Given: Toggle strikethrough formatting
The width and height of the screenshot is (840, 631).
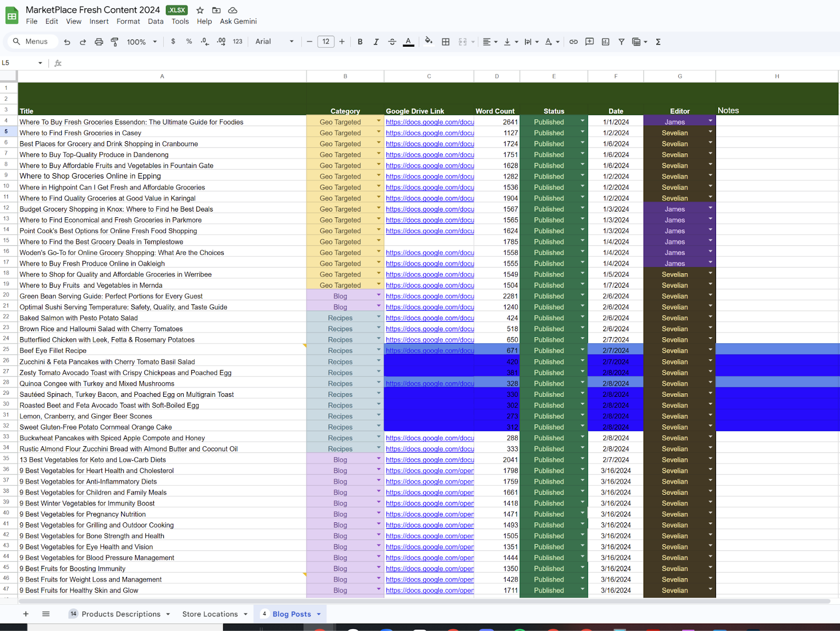Looking at the screenshot, I should point(392,42).
